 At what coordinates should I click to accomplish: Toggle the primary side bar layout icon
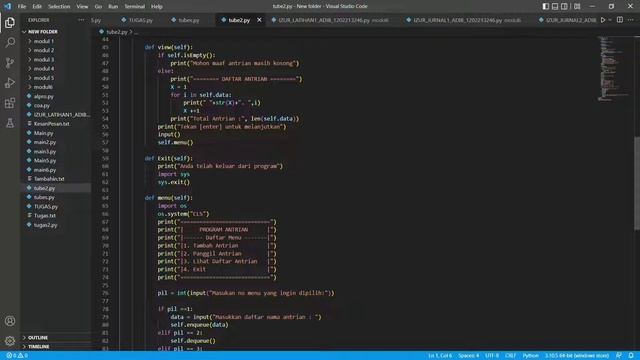click(546, 6)
